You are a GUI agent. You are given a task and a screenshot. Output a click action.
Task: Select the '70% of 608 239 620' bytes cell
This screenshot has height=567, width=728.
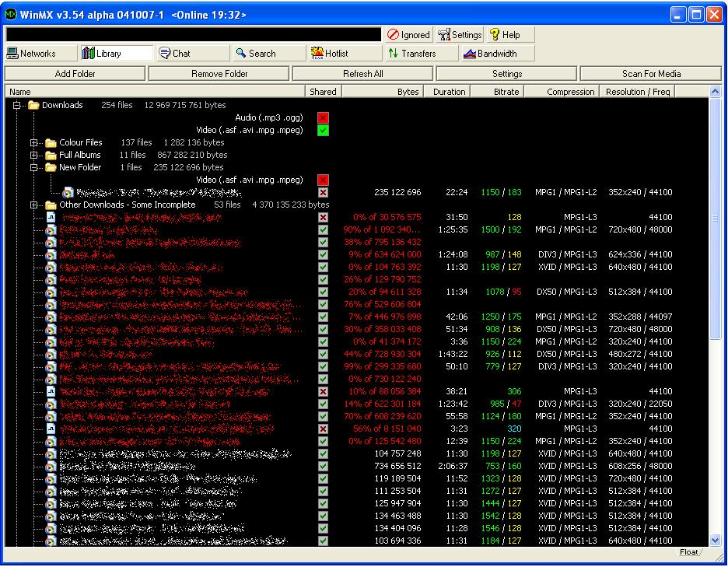coord(382,417)
